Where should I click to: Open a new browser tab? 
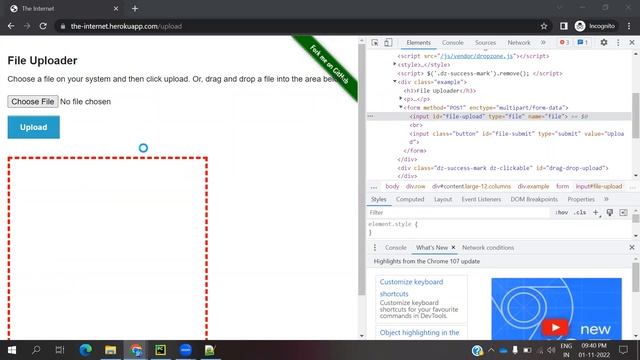(x=135, y=8)
